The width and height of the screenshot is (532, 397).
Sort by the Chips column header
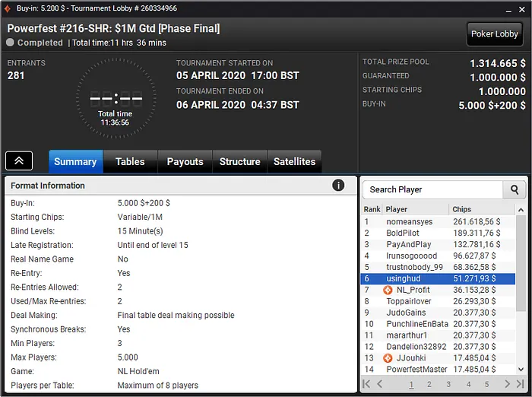(x=482, y=209)
